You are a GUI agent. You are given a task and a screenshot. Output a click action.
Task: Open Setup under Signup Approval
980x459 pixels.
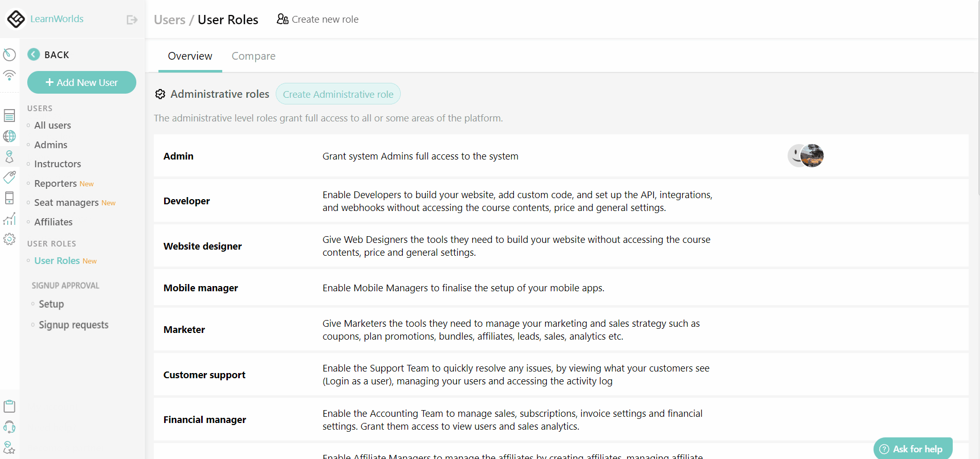51,304
